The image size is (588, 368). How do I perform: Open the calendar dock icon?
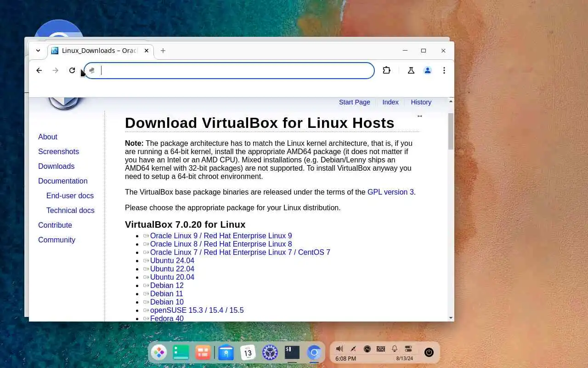(248, 353)
